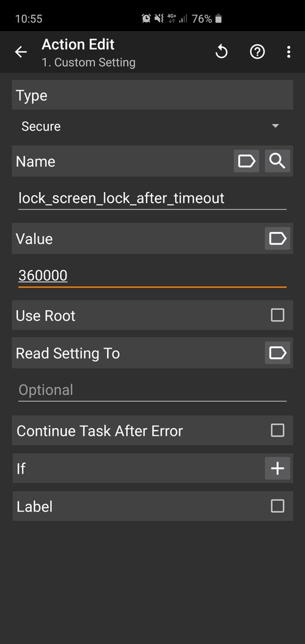Tap the alarm icon in status bar
The height and width of the screenshot is (644, 305).
(x=146, y=18)
